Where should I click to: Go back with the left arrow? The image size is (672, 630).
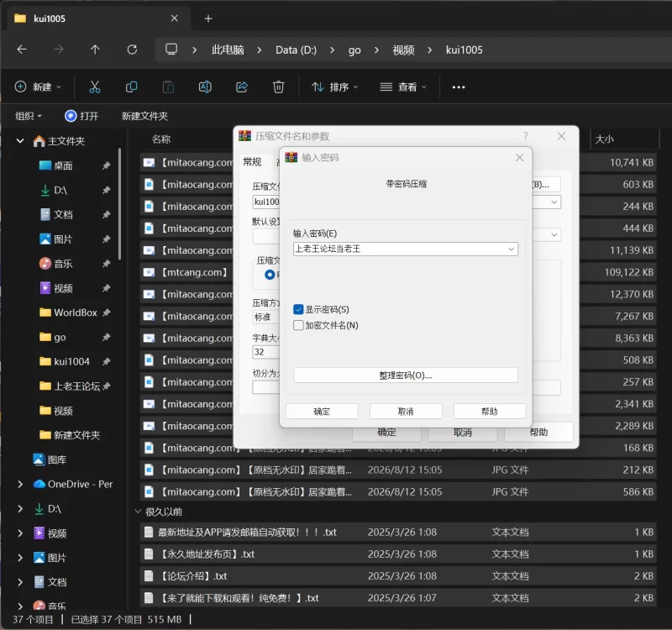(22, 50)
